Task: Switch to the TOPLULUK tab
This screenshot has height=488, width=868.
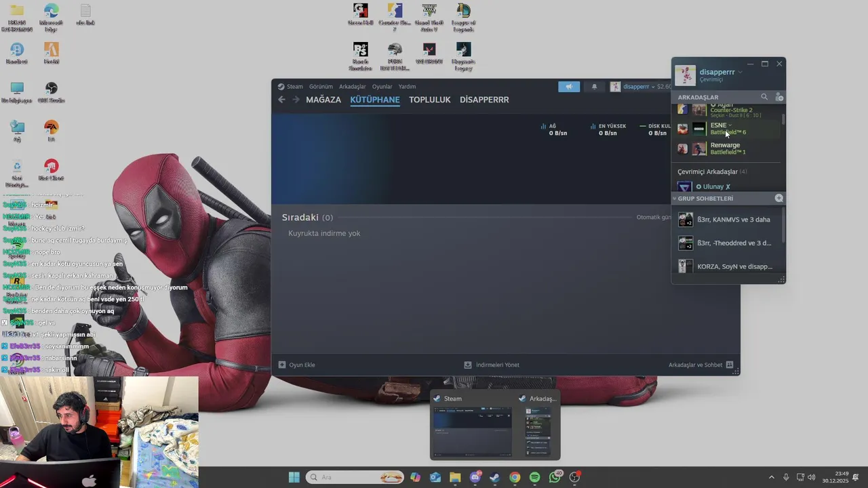Action: 430,100
